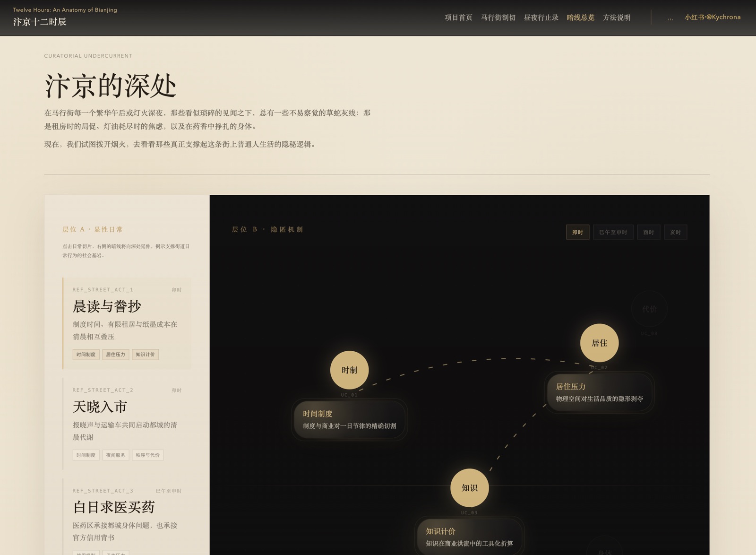Click the UC_08 node label

click(x=649, y=333)
